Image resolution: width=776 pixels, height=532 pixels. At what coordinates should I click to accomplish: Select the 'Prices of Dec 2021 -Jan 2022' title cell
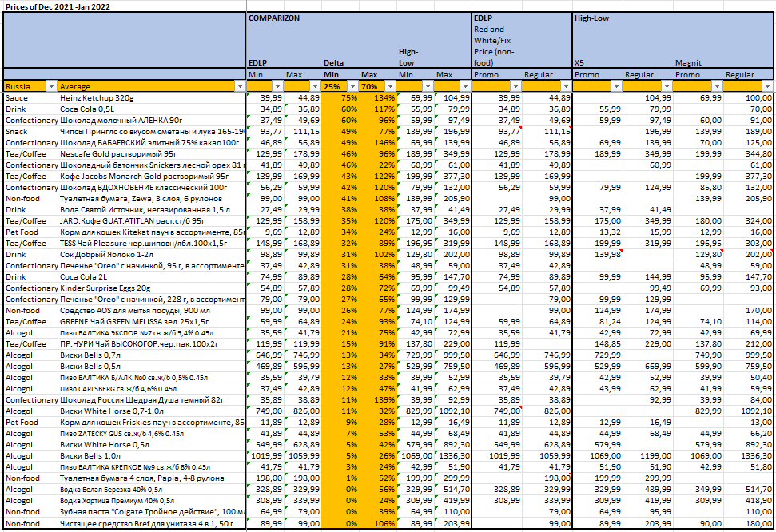click(58, 6)
